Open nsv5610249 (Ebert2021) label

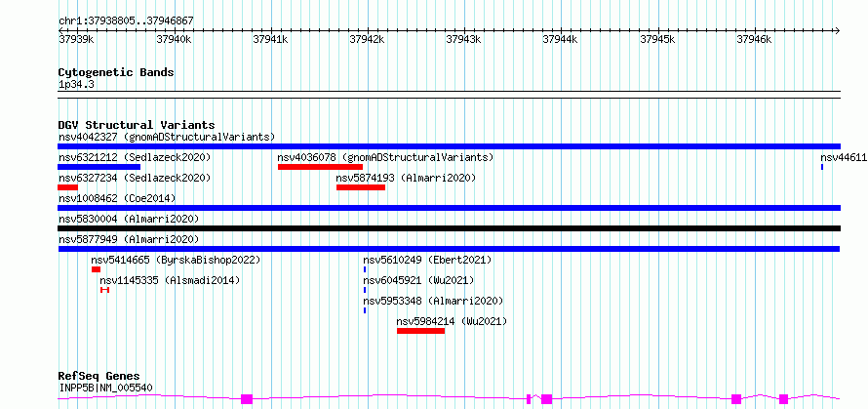pyautogui.click(x=427, y=260)
